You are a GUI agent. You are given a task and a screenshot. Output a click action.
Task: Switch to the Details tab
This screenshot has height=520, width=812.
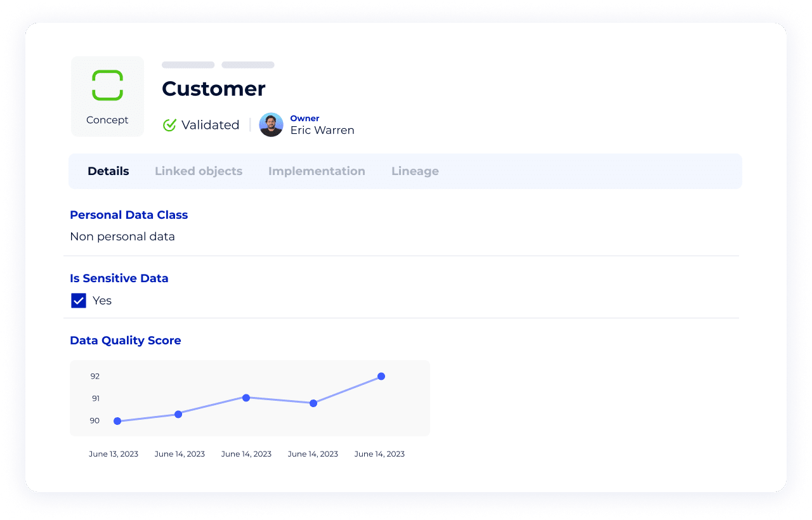108,171
